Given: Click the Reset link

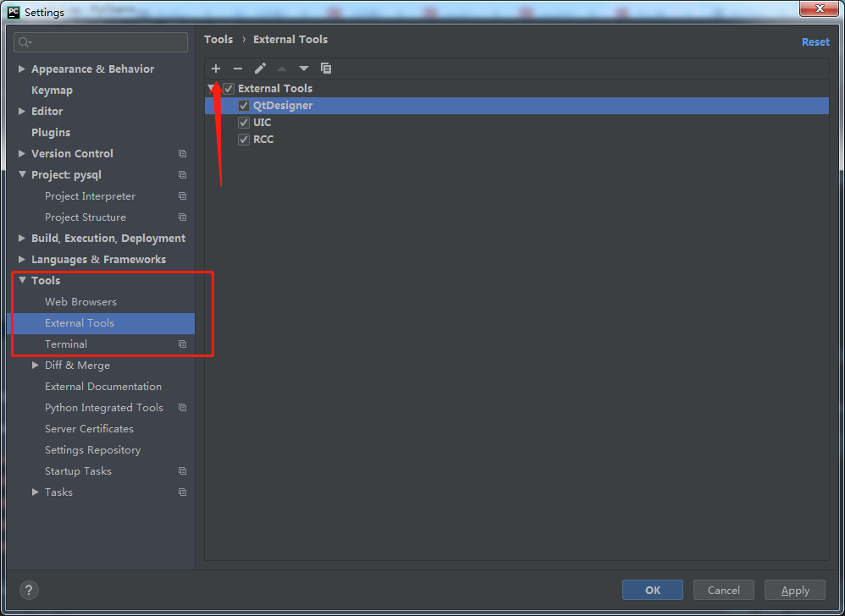Looking at the screenshot, I should (815, 41).
